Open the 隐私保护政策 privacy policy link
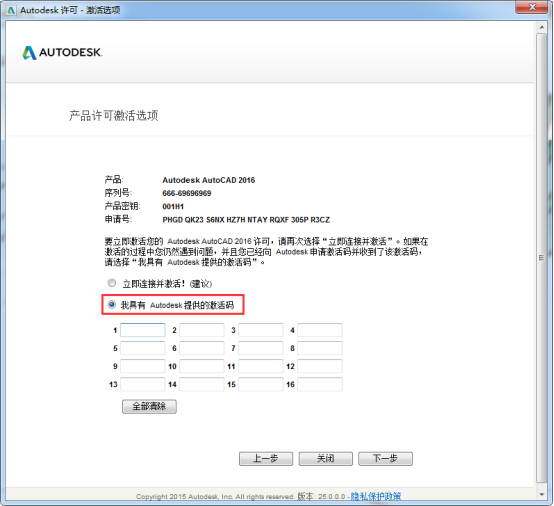 (376, 496)
